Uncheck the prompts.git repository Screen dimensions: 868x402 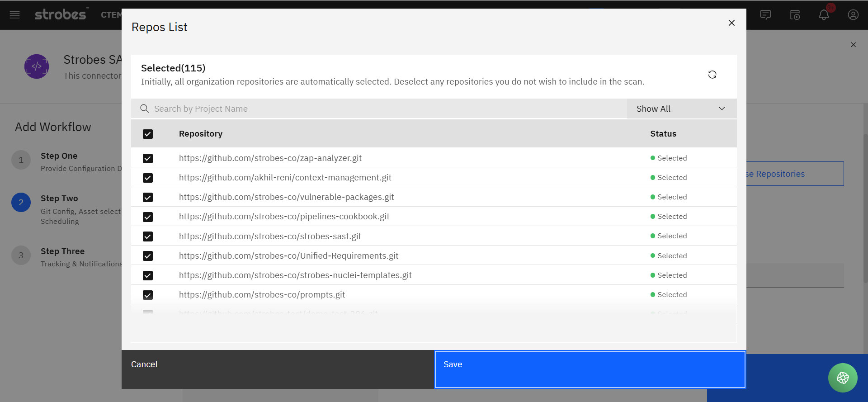click(148, 295)
